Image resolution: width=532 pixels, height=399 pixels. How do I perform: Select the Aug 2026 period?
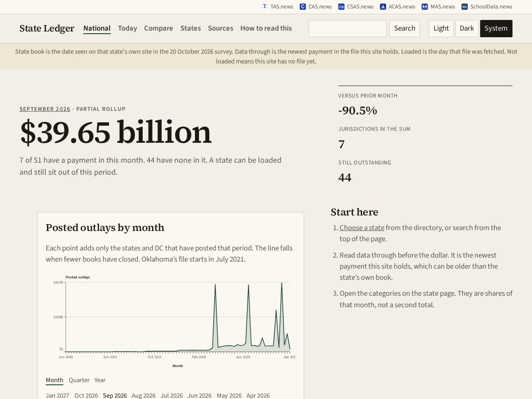click(144, 395)
